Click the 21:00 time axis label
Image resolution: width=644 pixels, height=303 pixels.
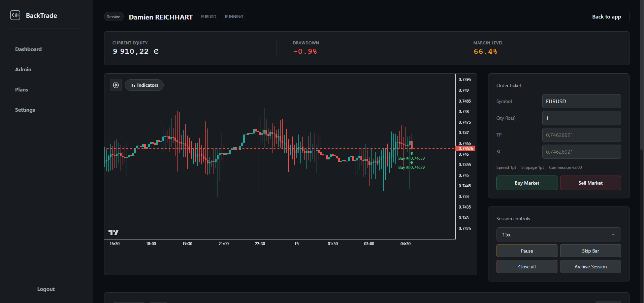(x=224, y=244)
